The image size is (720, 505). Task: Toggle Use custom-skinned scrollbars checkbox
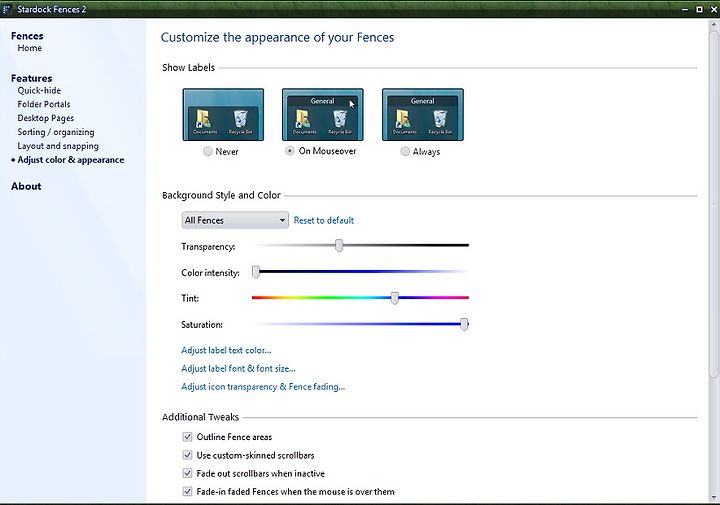coord(187,455)
